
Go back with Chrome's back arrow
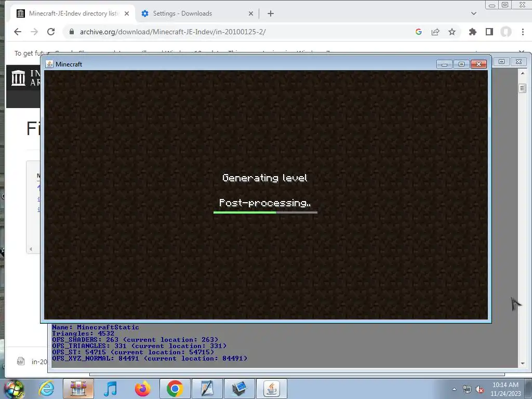18,32
